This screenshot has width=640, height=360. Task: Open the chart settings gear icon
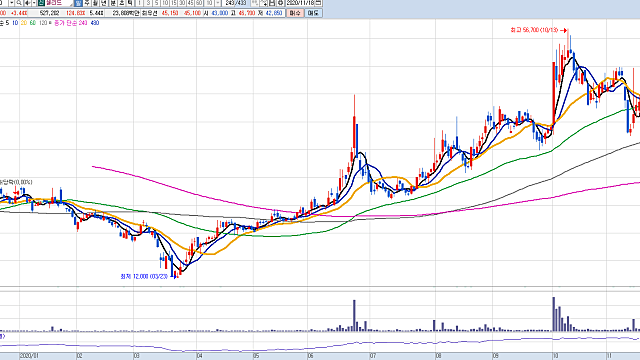pyautogui.click(x=280, y=3)
